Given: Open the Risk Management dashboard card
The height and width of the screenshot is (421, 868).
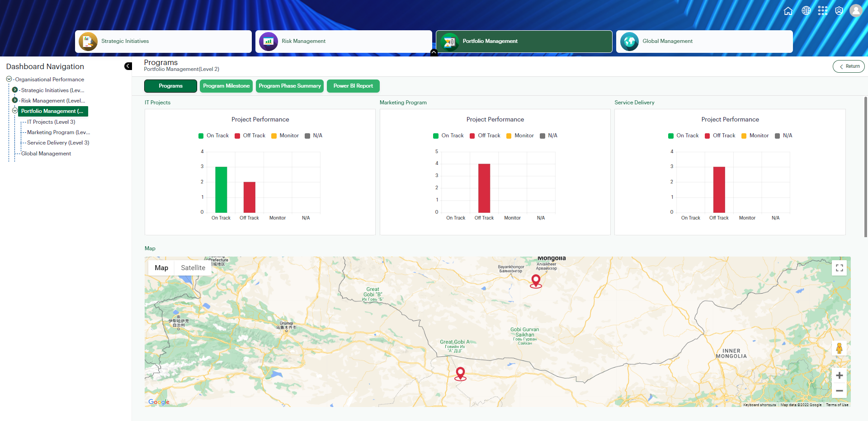Looking at the screenshot, I should (x=344, y=42).
